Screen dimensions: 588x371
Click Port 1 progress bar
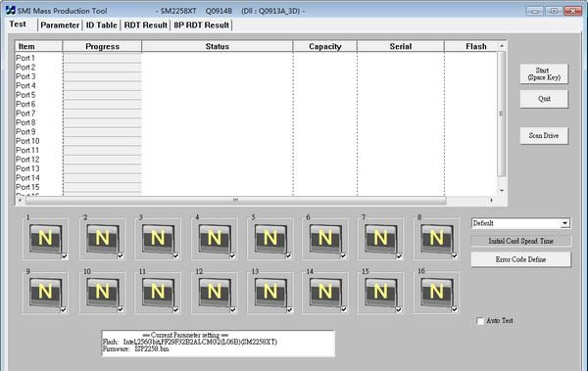tap(102, 58)
